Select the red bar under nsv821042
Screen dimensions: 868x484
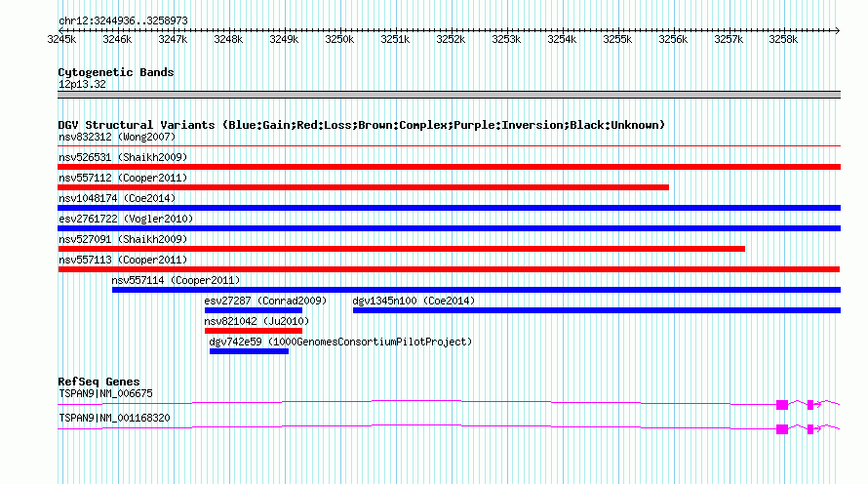(x=254, y=331)
